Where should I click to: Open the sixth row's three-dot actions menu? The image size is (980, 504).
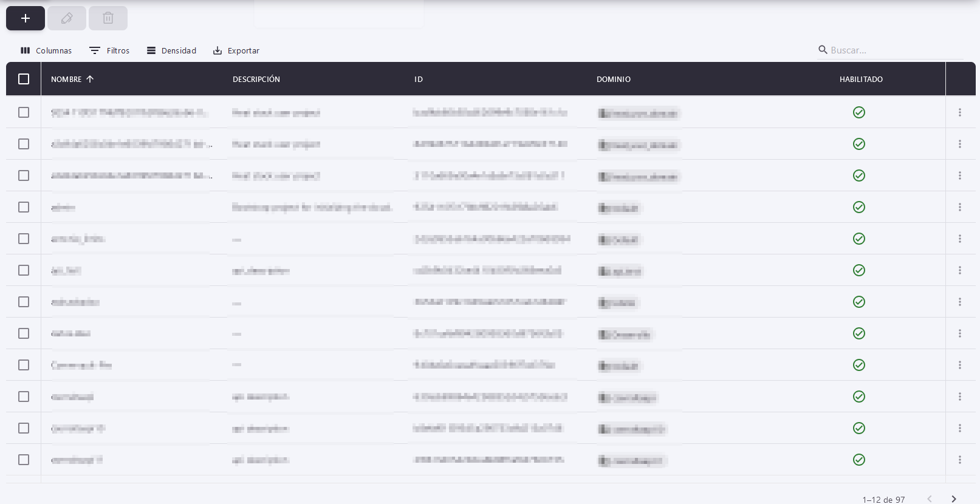960,270
